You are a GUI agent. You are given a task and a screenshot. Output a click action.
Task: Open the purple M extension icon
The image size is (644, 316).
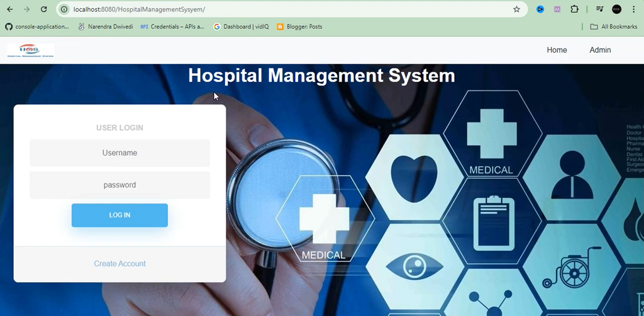coord(557,9)
